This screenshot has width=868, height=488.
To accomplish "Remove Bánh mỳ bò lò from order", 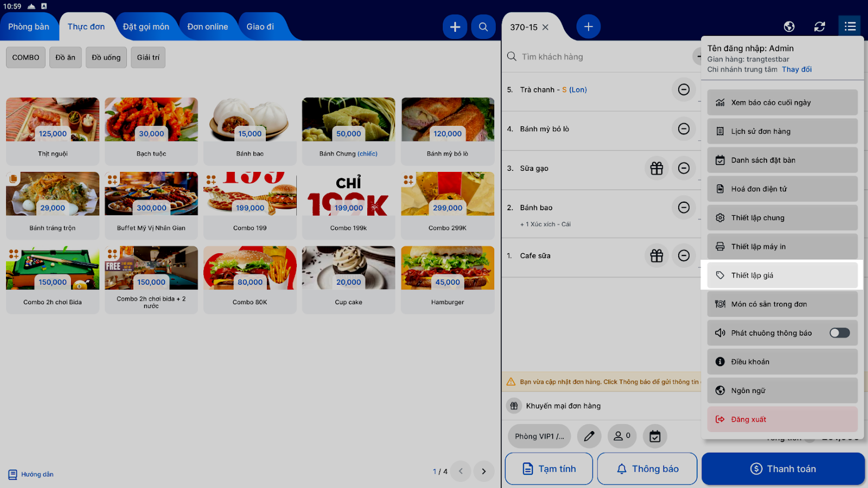I will [x=684, y=129].
